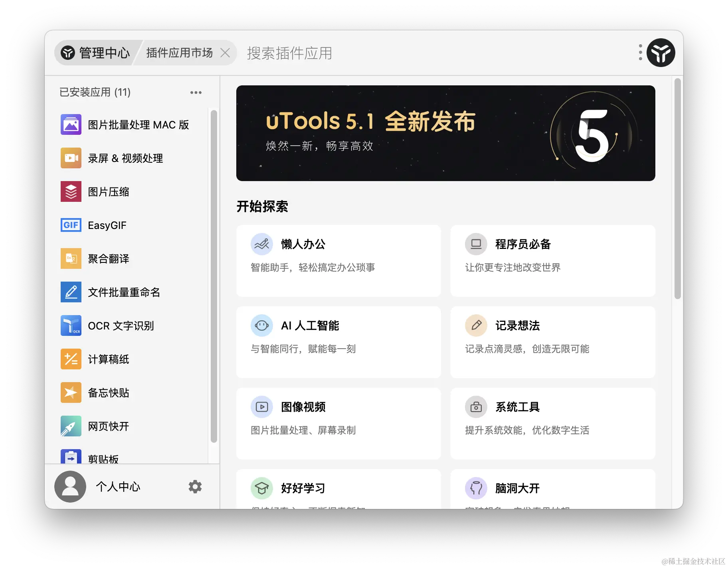Open the OCR 文字识别 plugin icon
Image resolution: width=728 pixels, height=568 pixels.
tap(71, 325)
